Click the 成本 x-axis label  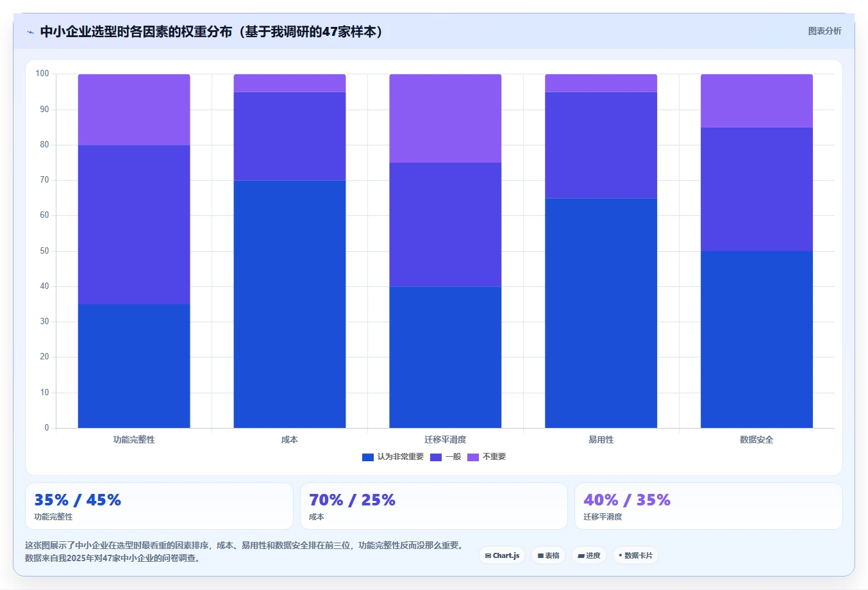[290, 439]
